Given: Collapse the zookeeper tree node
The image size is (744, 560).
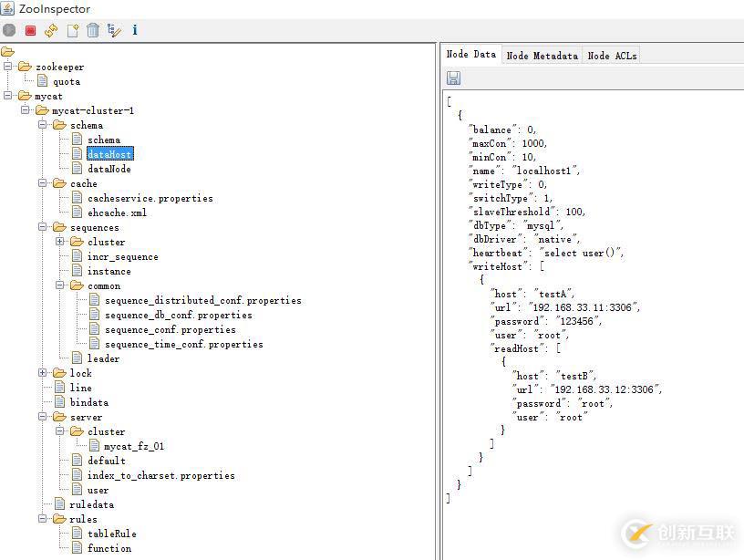Looking at the screenshot, I should (x=8, y=67).
